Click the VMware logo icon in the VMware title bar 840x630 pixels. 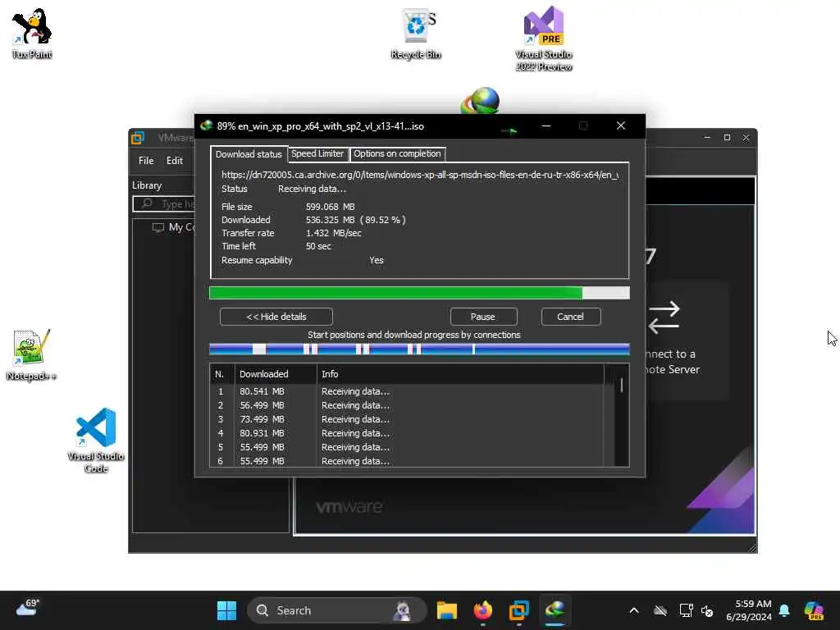138,138
